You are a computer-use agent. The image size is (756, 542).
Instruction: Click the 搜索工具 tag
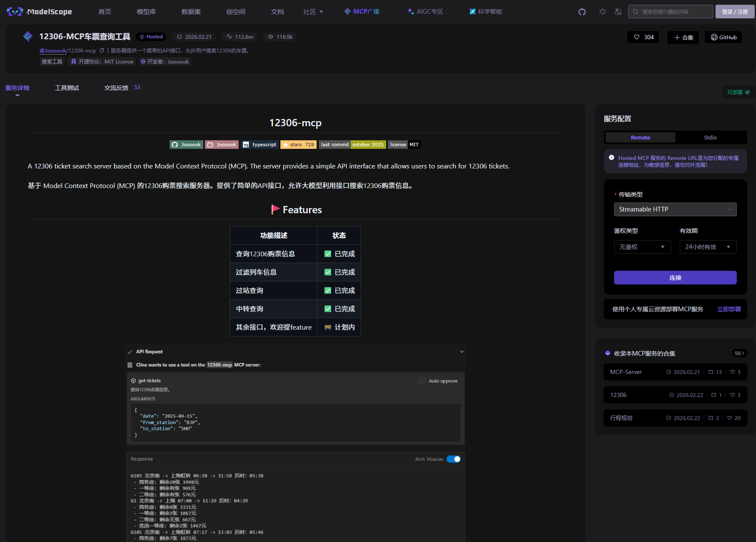52,62
